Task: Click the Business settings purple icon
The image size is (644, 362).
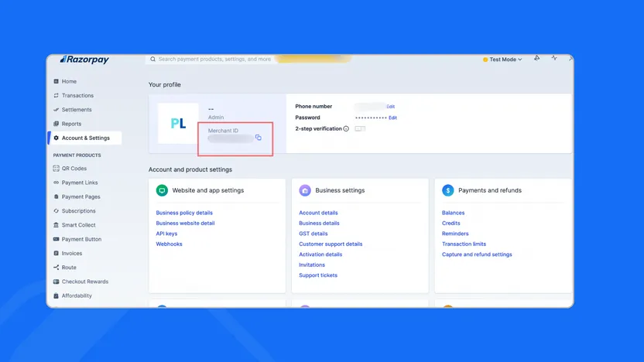Action: (x=305, y=190)
